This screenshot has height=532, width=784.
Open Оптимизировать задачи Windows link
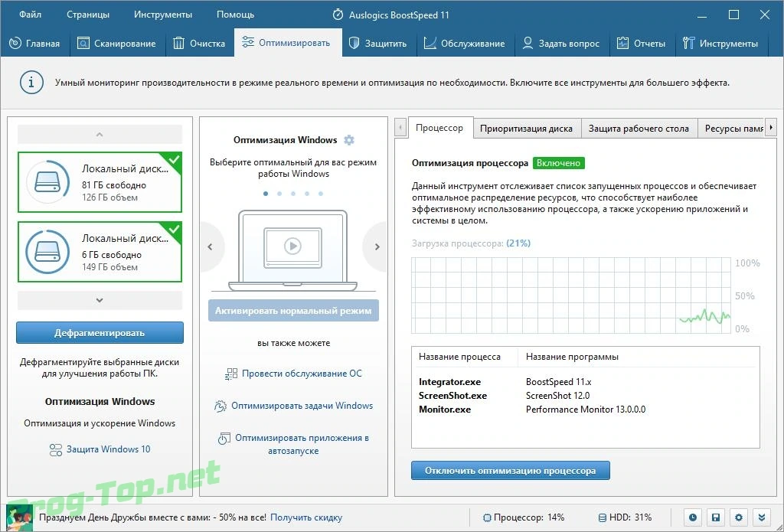(302, 406)
